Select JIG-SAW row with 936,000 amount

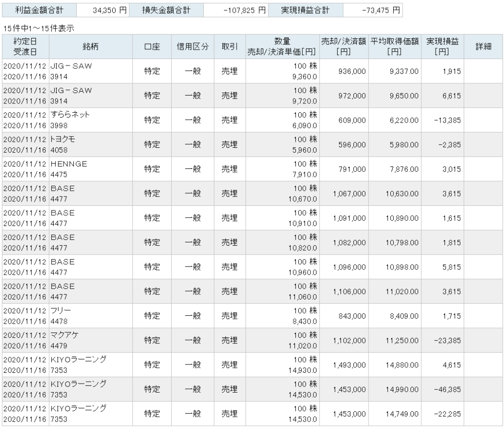252,71
